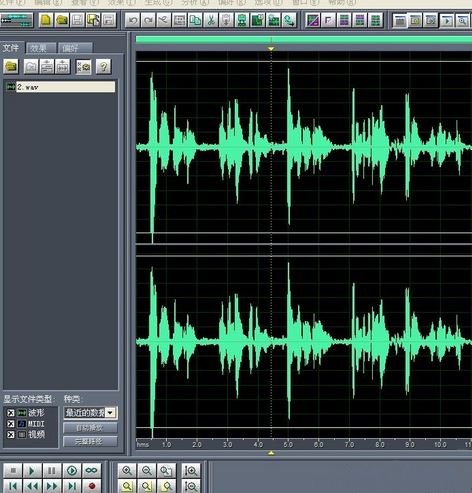
Task: Select the 2.wav file in the list
Action: pyautogui.click(x=61, y=87)
